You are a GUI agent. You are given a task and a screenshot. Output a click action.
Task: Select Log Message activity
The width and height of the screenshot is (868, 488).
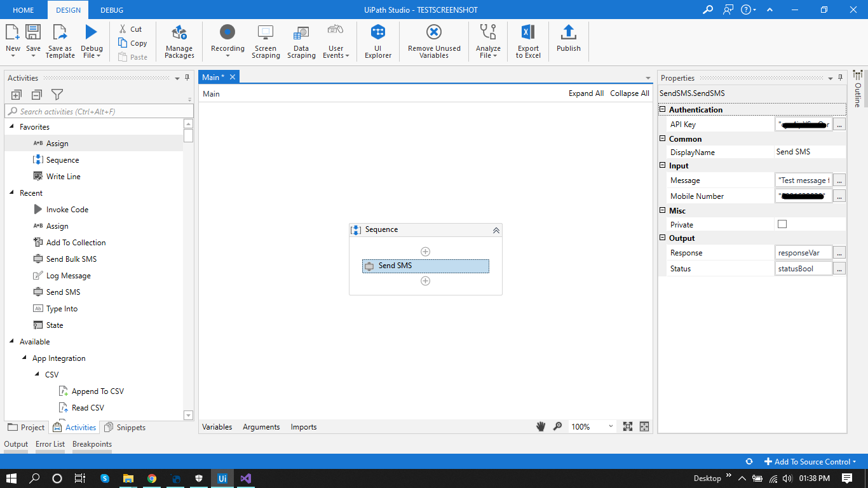click(62, 276)
